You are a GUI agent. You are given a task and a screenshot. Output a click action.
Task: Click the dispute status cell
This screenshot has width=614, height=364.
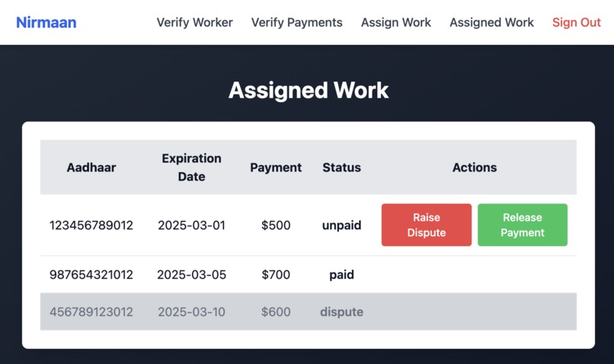coord(341,312)
